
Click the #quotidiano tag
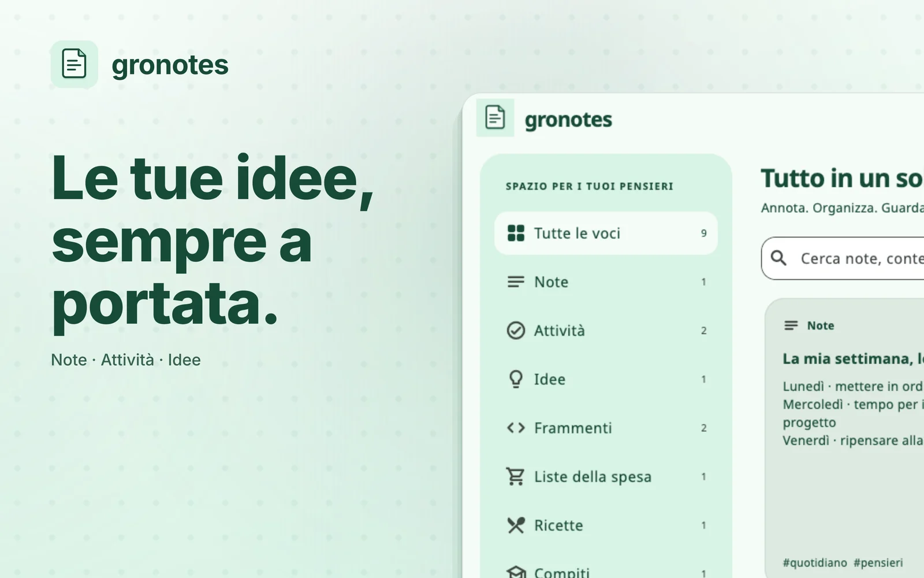[815, 562]
